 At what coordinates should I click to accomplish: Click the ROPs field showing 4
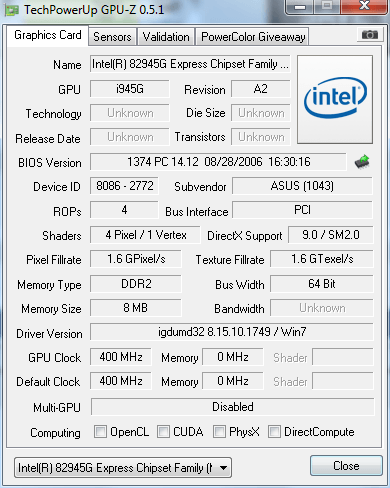[x=124, y=210]
